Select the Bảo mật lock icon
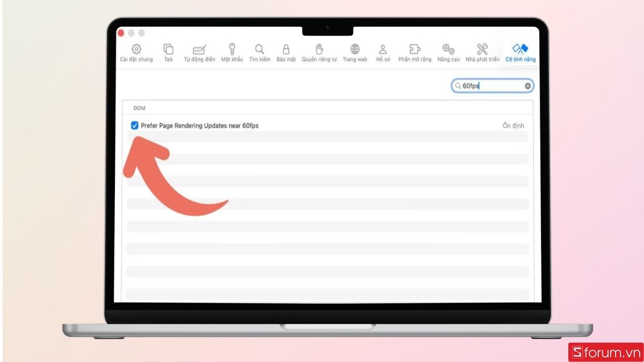This screenshot has width=644, height=362. [x=286, y=52]
